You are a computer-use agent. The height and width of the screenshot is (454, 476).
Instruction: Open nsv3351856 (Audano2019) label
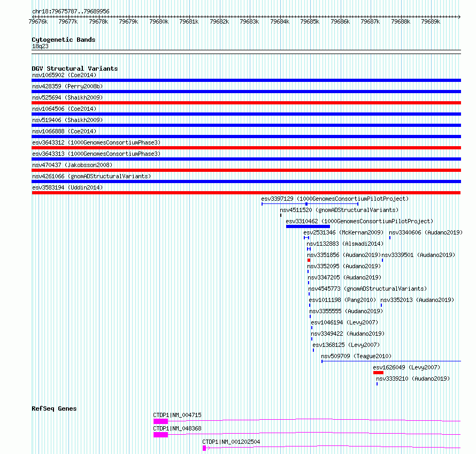[x=344, y=255]
